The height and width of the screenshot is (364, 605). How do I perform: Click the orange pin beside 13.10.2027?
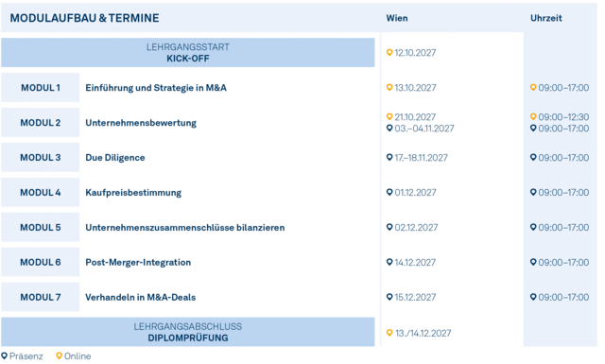click(389, 87)
